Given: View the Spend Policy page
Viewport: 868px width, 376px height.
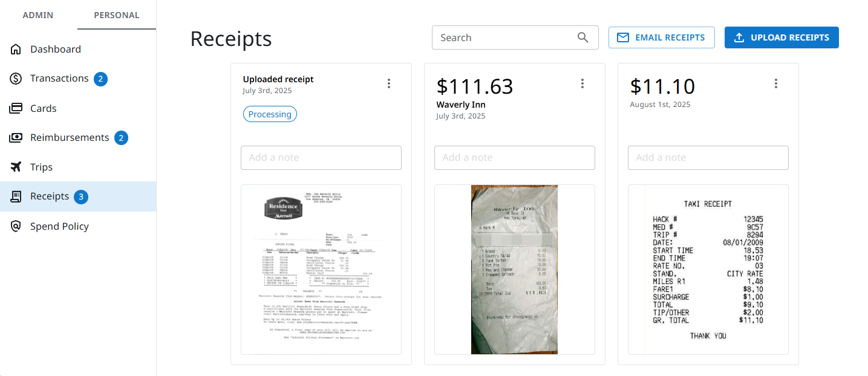Looking at the screenshot, I should click(59, 225).
